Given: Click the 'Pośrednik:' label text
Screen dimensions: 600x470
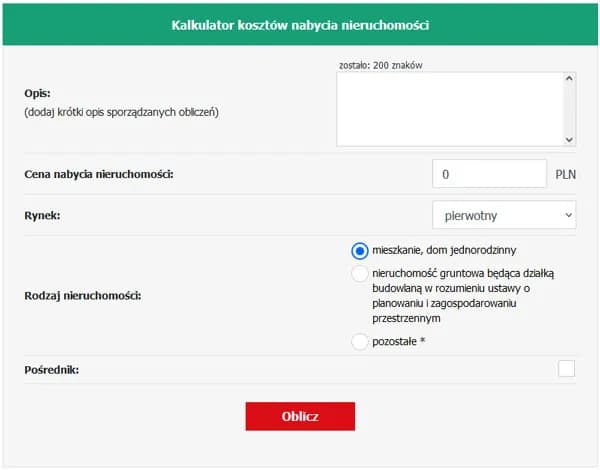Looking at the screenshot, I should point(51,370).
